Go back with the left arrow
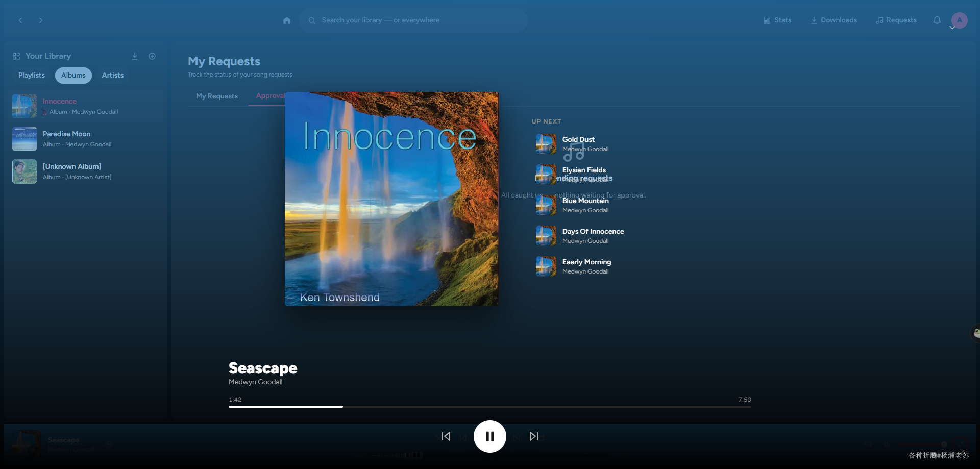980x469 pixels. [x=20, y=20]
